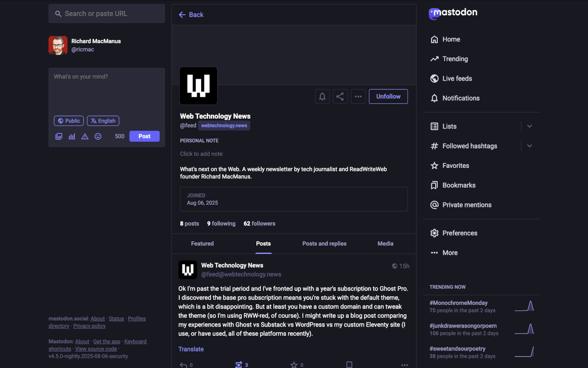Switch to Posts and replies tab

coord(324,244)
